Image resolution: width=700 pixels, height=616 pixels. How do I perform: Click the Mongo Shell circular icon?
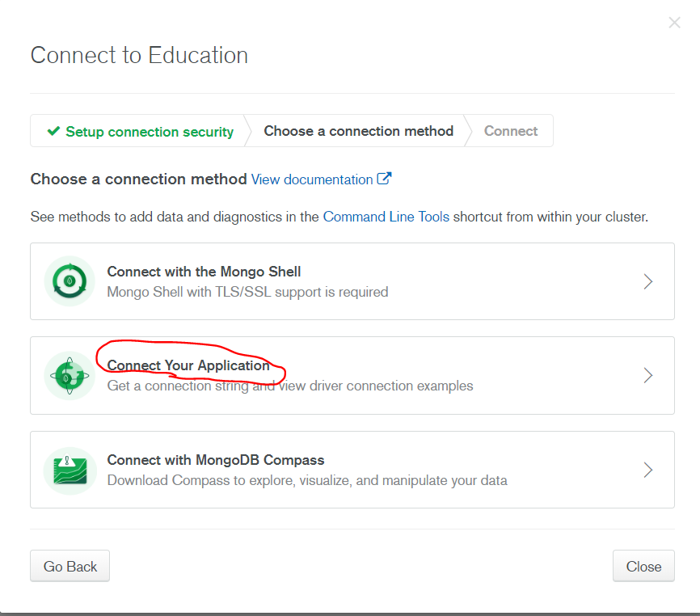(x=70, y=281)
